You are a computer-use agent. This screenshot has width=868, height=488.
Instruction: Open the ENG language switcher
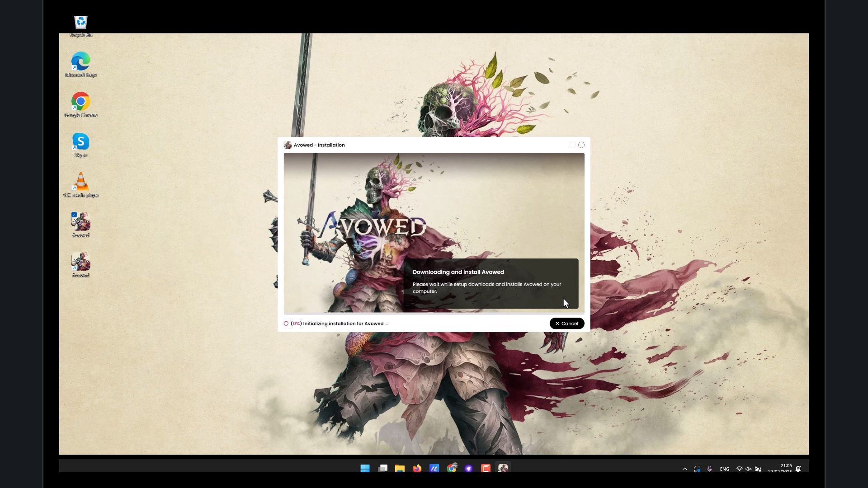[724, 469]
